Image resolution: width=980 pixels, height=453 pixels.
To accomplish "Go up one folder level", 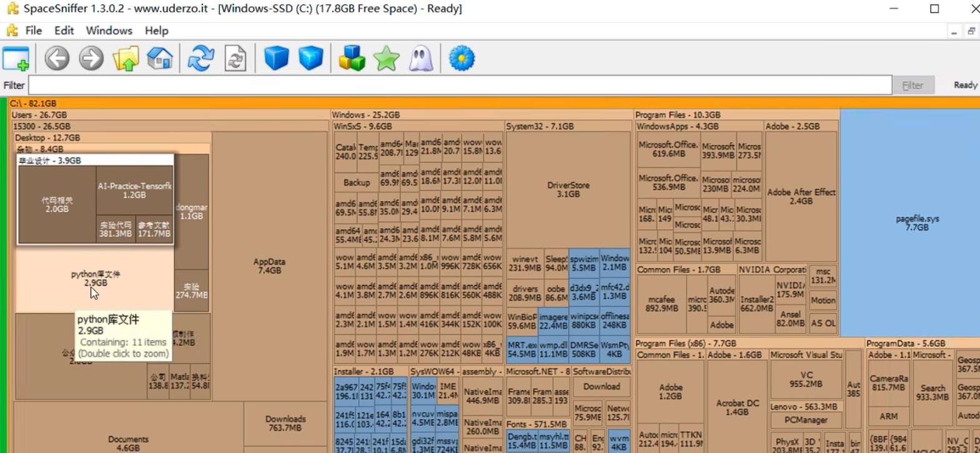I will [126, 59].
